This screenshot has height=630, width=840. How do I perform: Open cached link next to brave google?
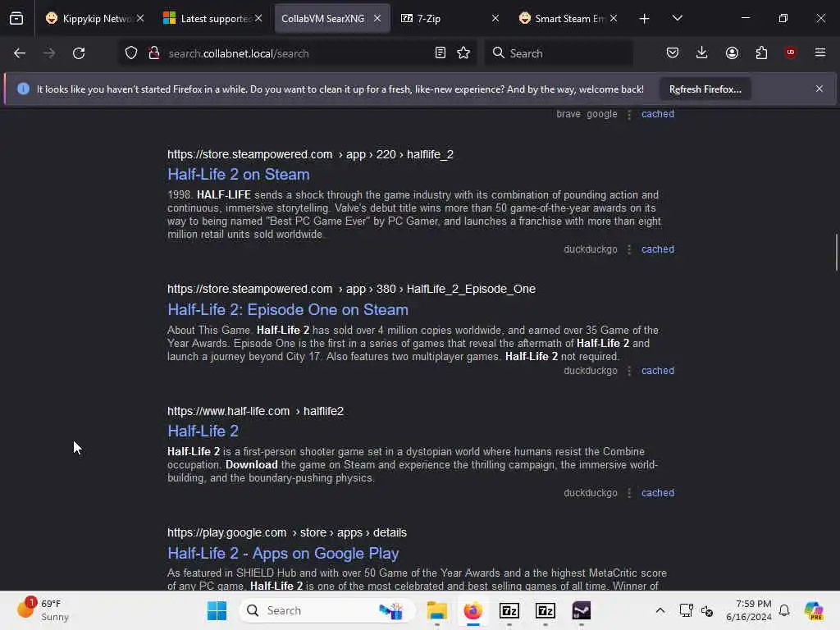pos(658,114)
